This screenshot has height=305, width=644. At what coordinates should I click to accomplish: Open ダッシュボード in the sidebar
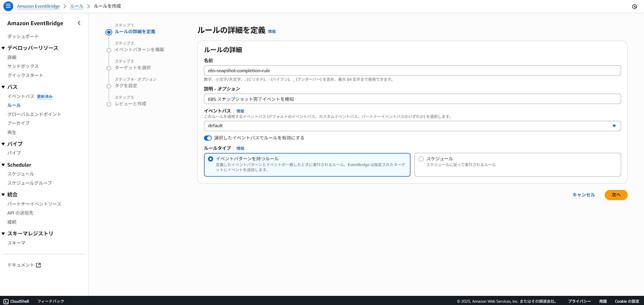[23, 36]
